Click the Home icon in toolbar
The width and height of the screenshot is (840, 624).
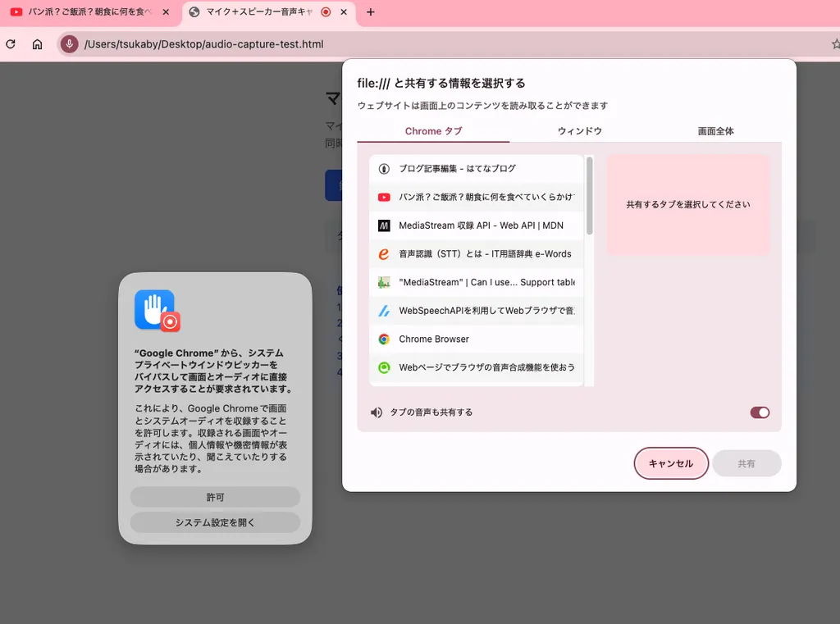click(x=37, y=44)
